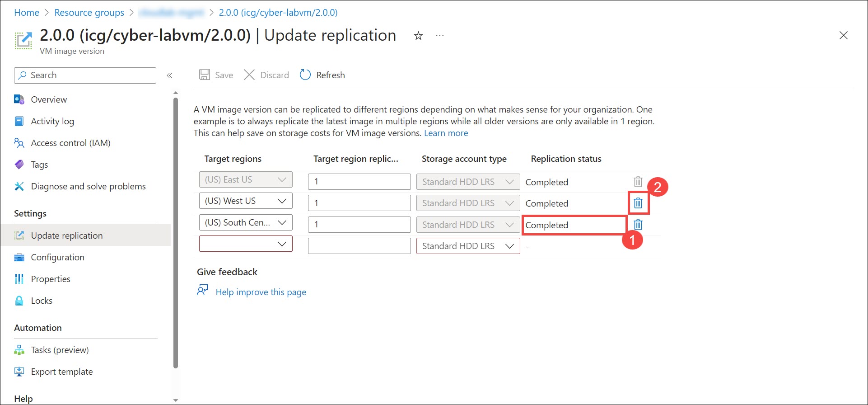Delete the South Central US replication row
Screen dimensions: 868x405
pos(638,225)
